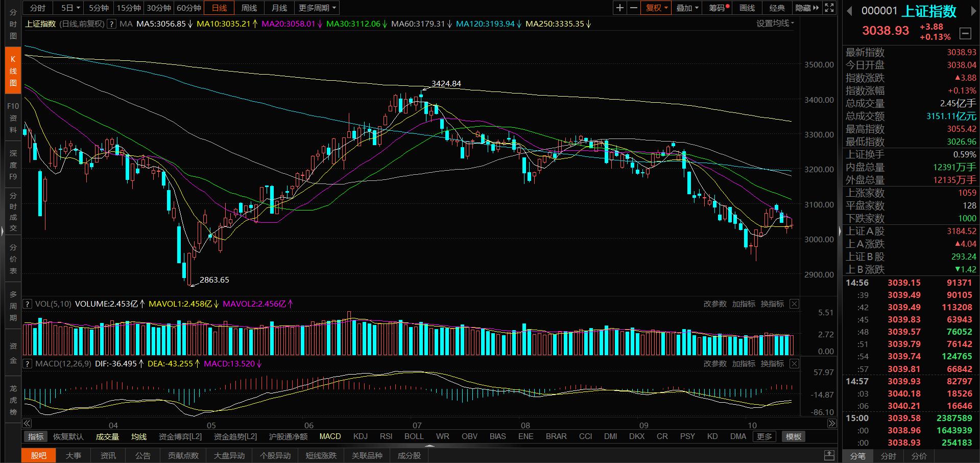Toggle the 隐藏 side panel visibility

(807, 8)
